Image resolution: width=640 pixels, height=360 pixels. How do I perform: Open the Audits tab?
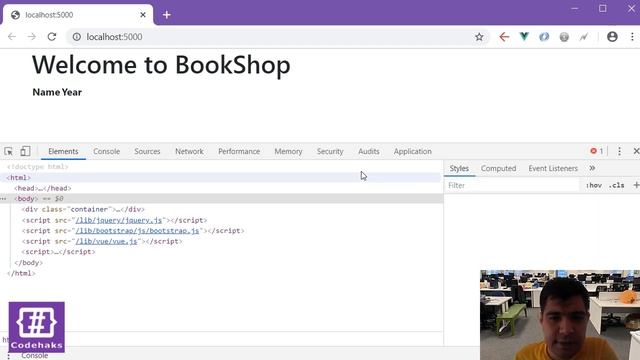[369, 151]
